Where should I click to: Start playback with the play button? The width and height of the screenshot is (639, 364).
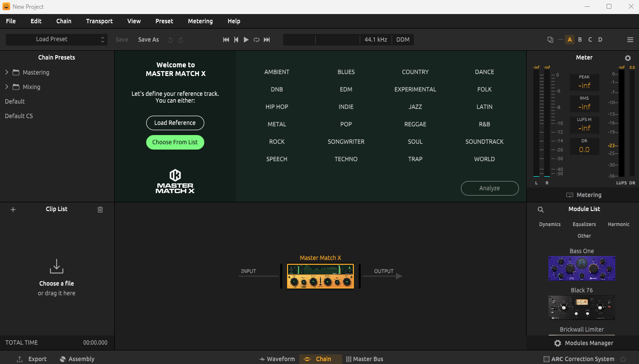(x=246, y=40)
